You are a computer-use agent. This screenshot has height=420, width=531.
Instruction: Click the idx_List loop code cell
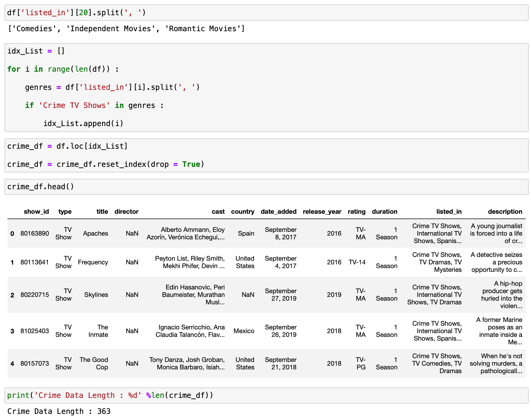point(266,87)
